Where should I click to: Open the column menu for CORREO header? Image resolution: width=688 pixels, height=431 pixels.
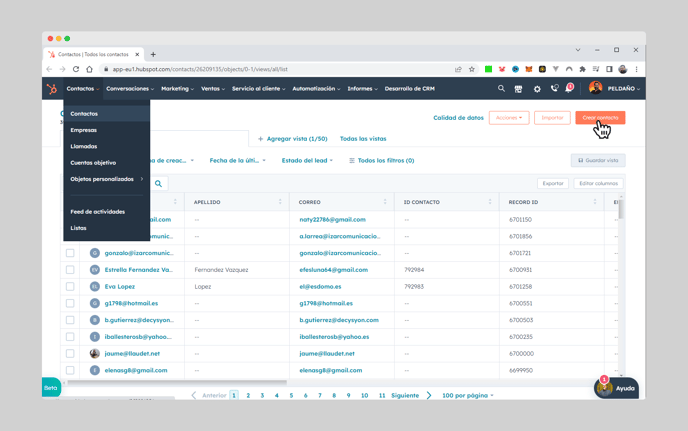(x=385, y=202)
